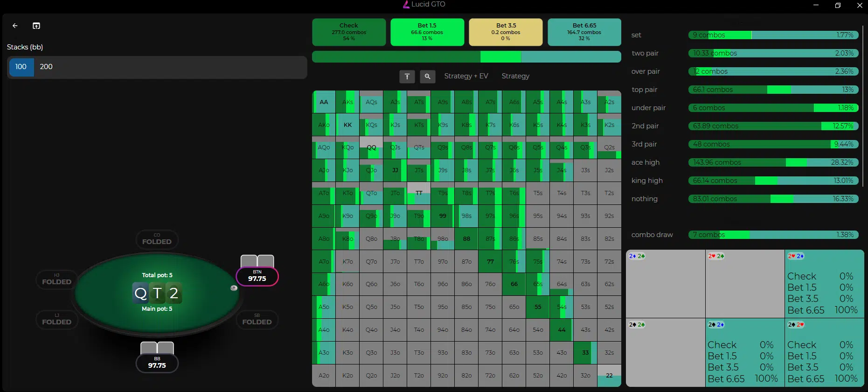Click the yellow Bet 3.5 action box
This screenshot has height=392, width=868.
(x=506, y=32)
